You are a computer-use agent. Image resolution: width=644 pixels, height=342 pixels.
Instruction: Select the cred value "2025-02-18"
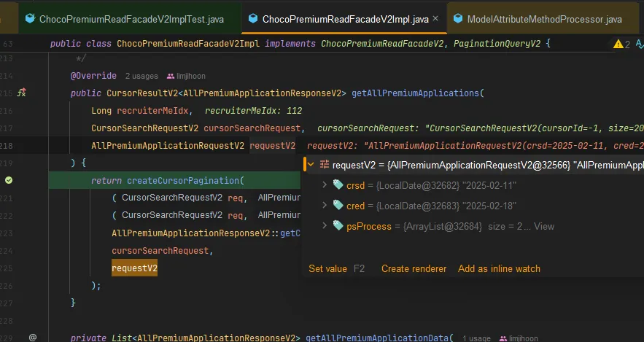coord(489,206)
